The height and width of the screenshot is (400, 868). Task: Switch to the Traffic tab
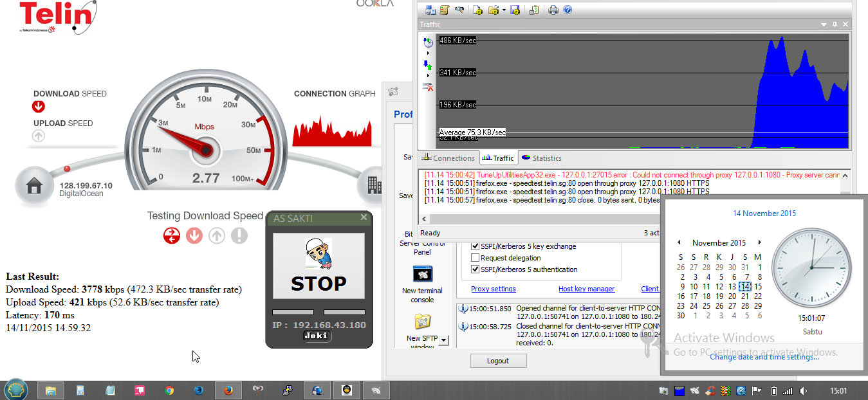[x=497, y=158]
